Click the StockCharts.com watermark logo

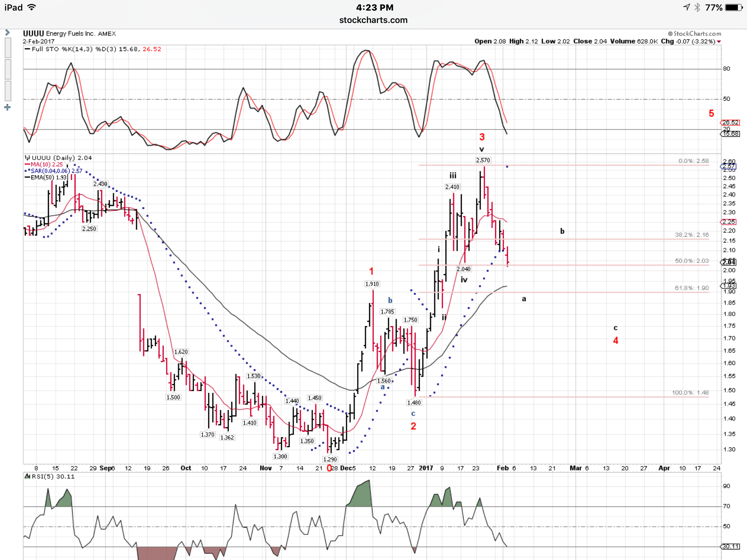coord(694,34)
